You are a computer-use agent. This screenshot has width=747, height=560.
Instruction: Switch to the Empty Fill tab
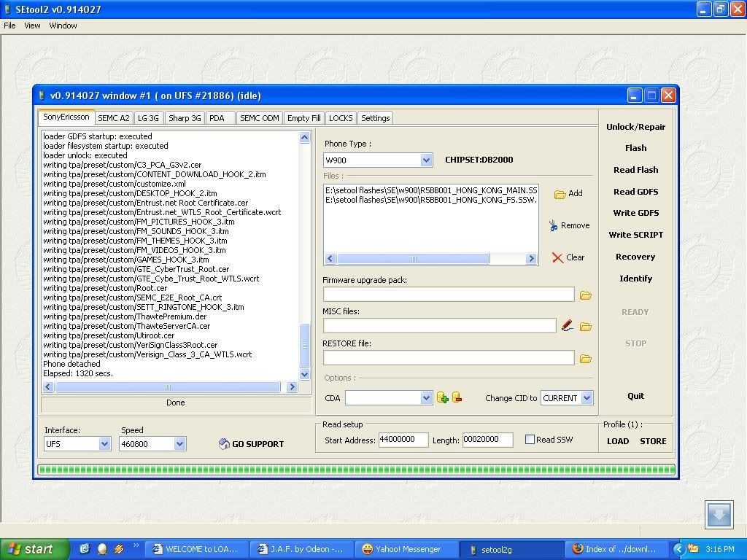point(304,118)
